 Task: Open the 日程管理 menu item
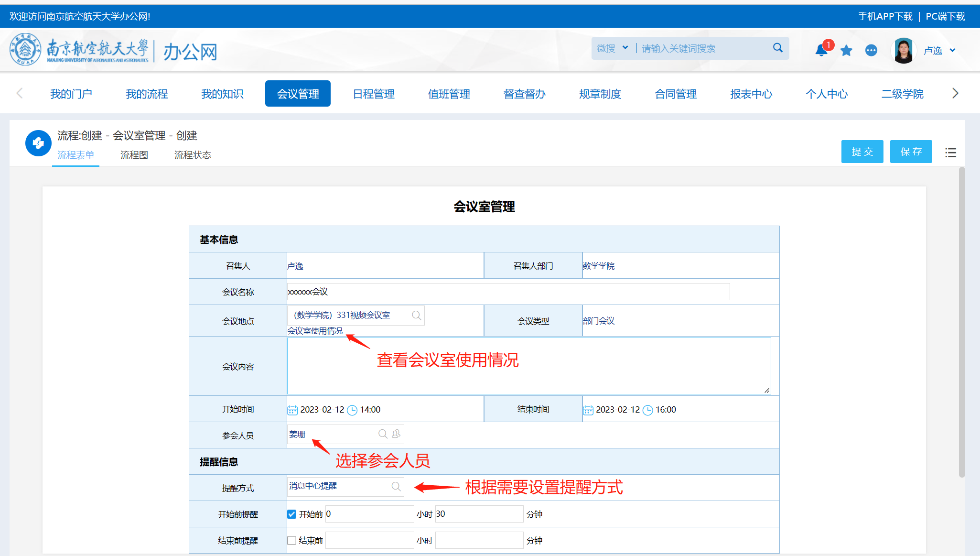pos(374,94)
